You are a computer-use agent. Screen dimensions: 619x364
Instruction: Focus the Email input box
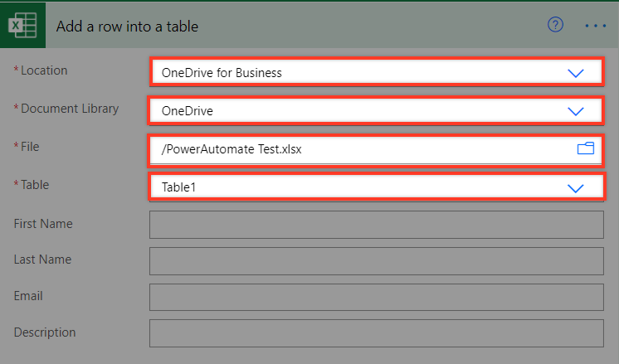coord(376,297)
